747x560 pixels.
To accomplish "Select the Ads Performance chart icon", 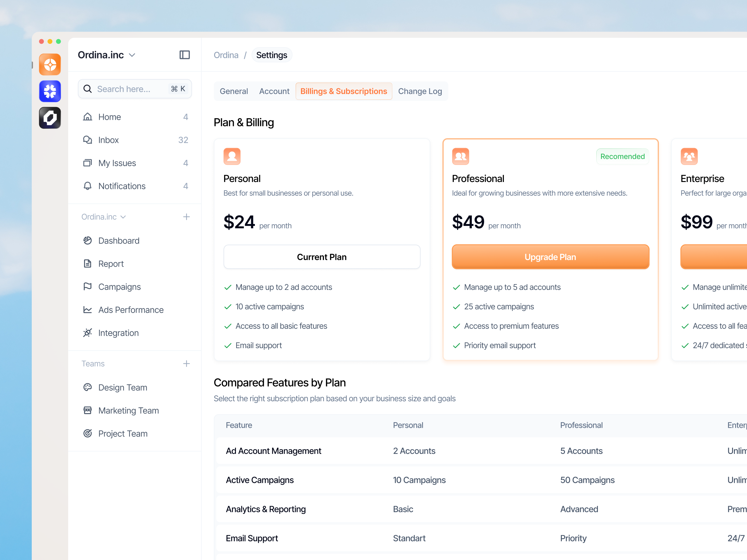I will [87, 310].
